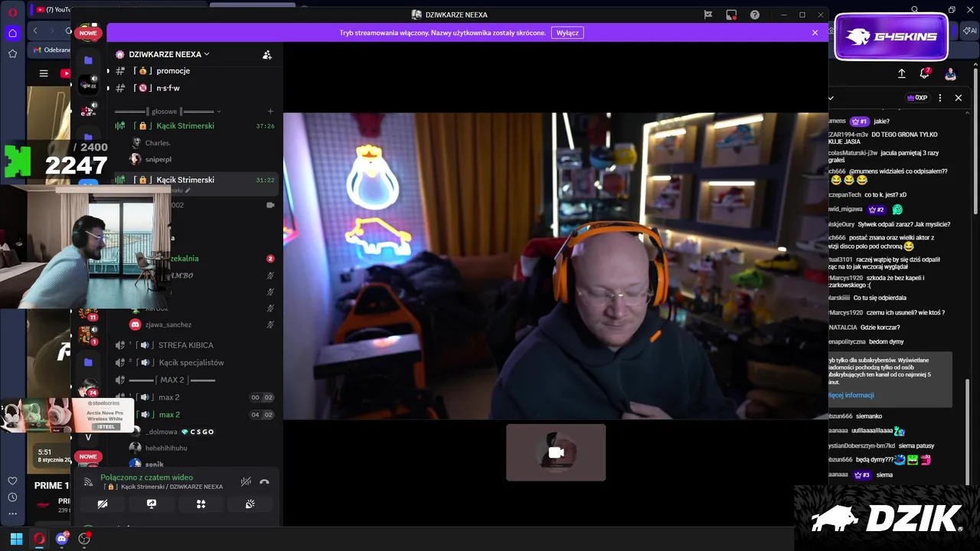
Task: Open the Discord inbox flag icon in titlebar
Action: (709, 15)
